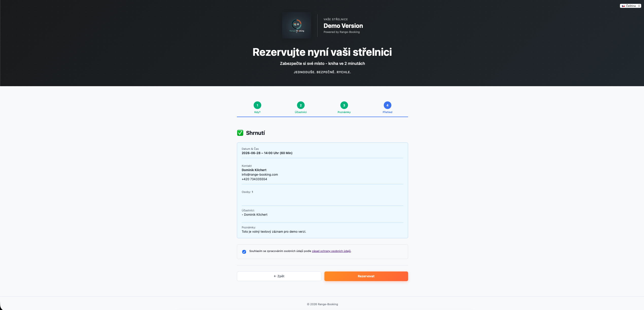The image size is (644, 310).
Task: Click the Osoby: 1 text
Action: [x=247, y=192]
